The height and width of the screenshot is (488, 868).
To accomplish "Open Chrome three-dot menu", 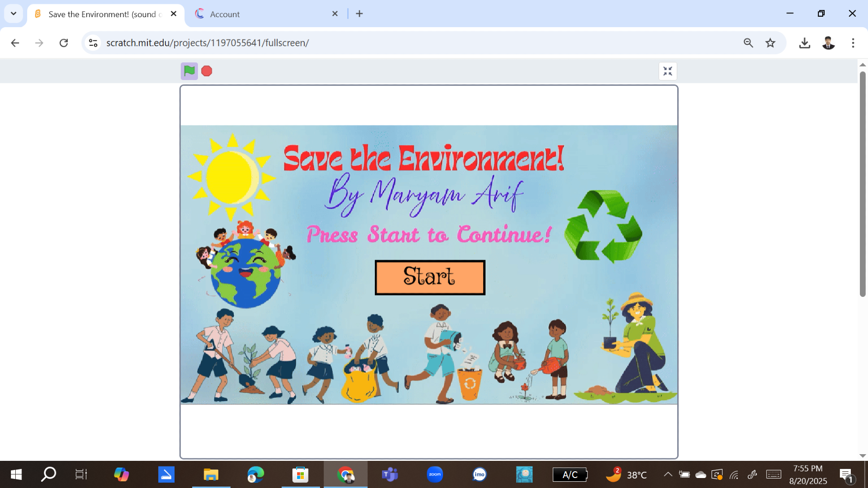I will click(x=853, y=43).
